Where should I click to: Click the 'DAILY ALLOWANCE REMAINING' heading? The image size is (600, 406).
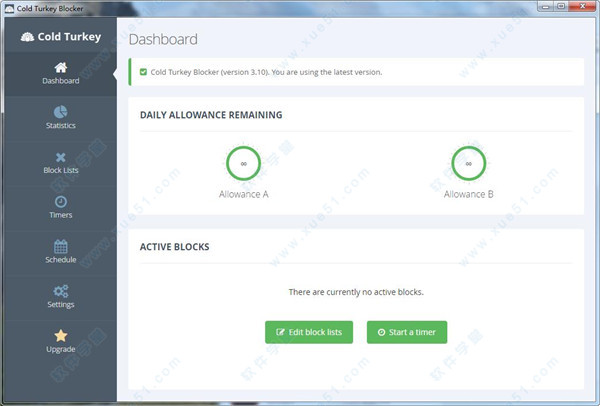[211, 115]
